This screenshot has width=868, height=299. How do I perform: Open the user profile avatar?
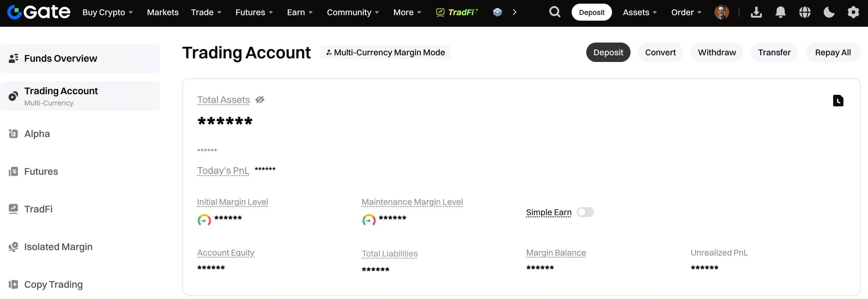point(722,12)
